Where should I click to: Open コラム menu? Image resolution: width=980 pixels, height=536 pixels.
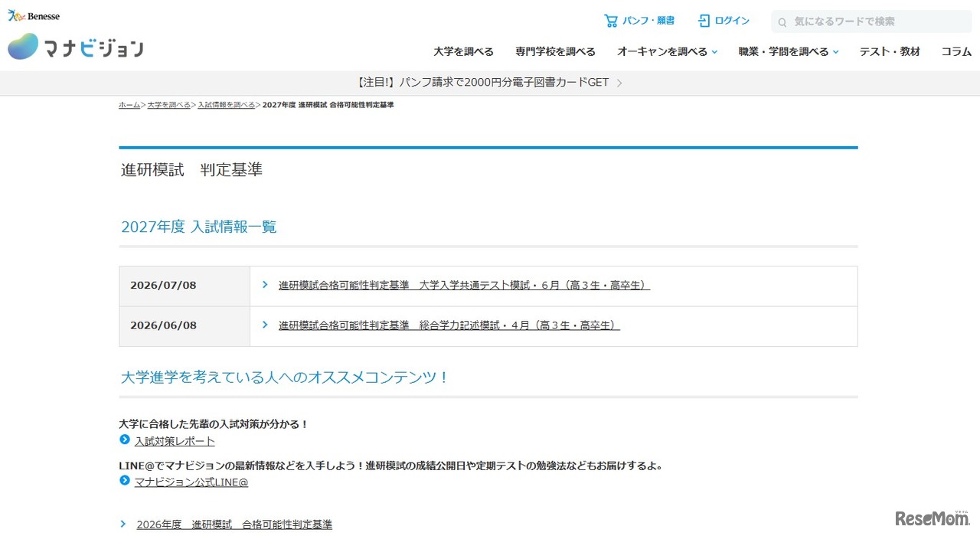point(956,52)
